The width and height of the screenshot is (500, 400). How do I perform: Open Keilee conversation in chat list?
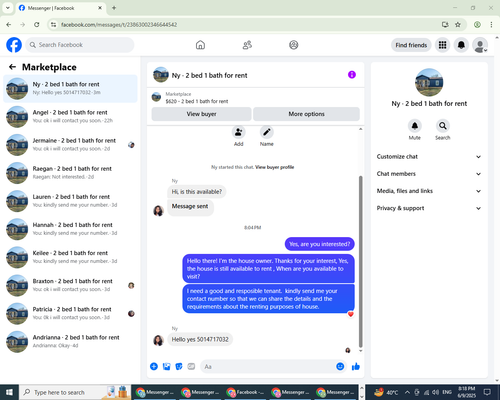point(70,257)
